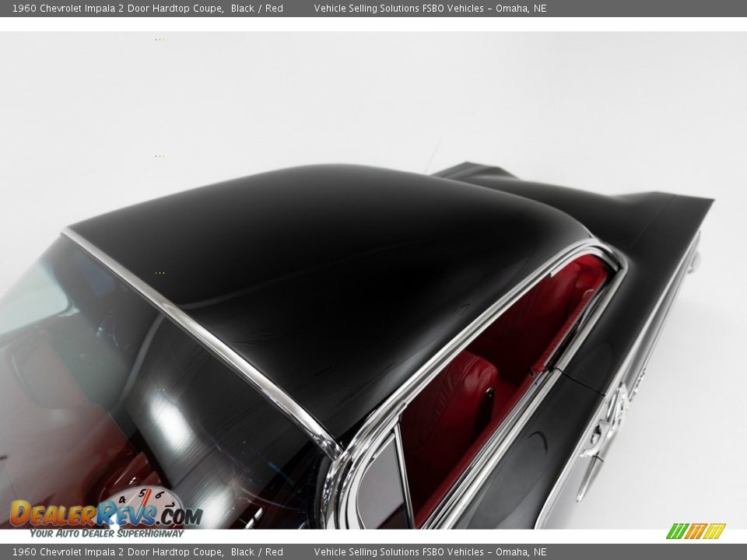The width and height of the screenshot is (747, 560).
Task: Click the red leather seat through side window
Action: tap(459, 404)
